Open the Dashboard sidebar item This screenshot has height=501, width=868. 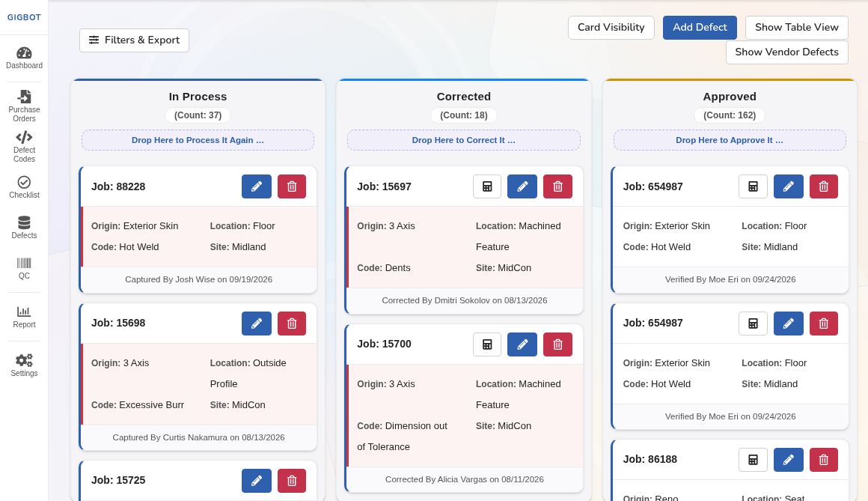pyautogui.click(x=24, y=58)
